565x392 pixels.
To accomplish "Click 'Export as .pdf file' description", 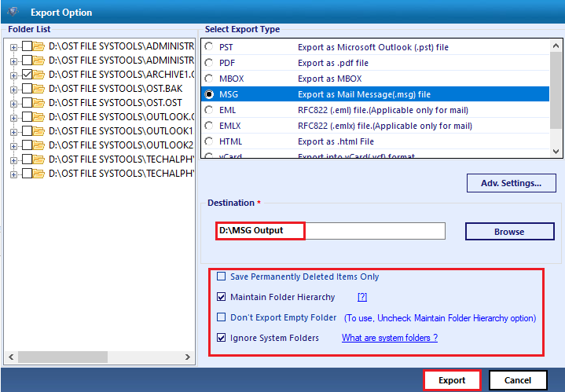I will coord(333,63).
